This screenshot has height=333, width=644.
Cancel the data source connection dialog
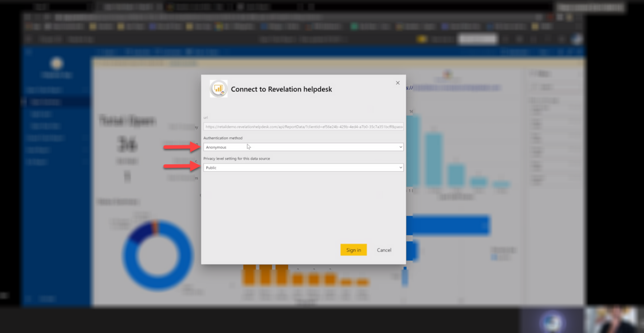point(384,249)
